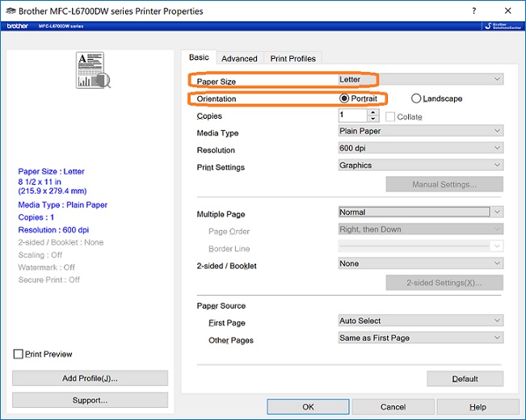Click the Add Profile button
526x420 pixels.
[x=90, y=378]
